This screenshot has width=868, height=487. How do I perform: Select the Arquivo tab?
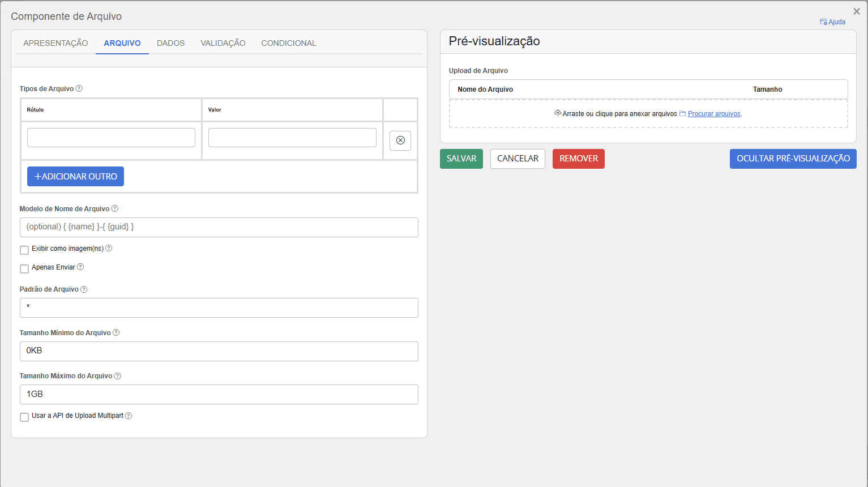122,43
